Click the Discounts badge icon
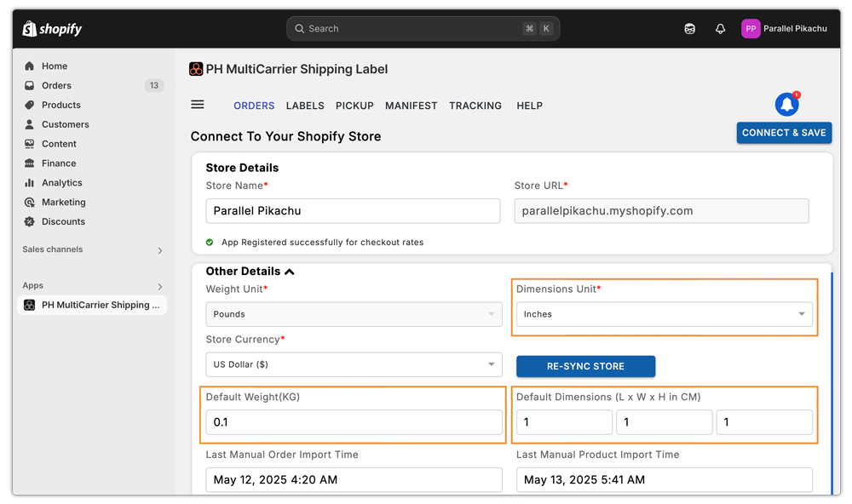This screenshot has height=504, width=852. click(x=29, y=221)
